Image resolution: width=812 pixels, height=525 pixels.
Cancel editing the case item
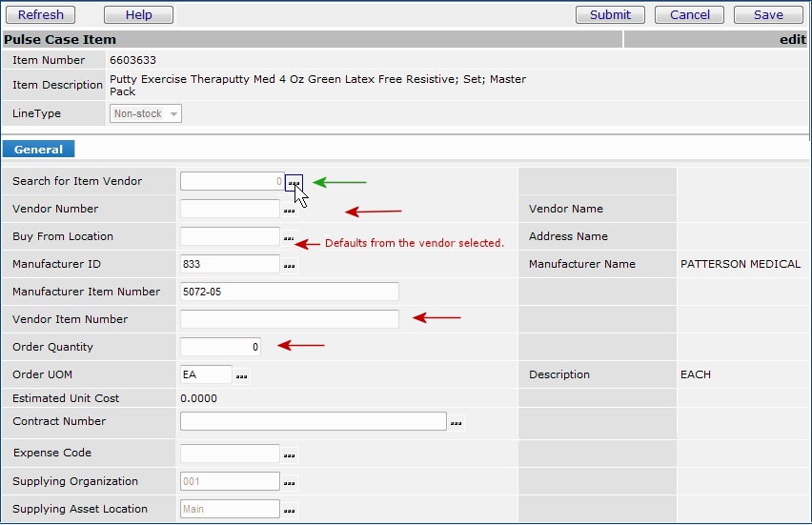pyautogui.click(x=690, y=15)
